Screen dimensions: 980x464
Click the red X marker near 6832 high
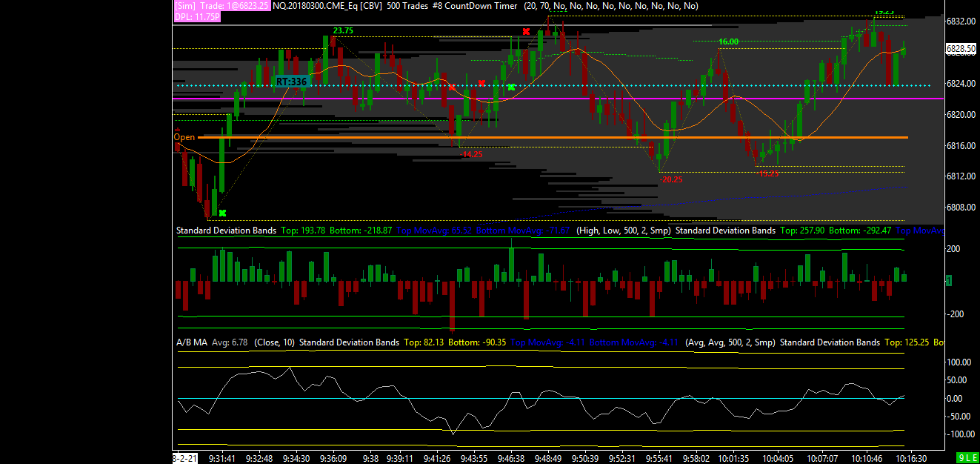[x=526, y=31]
